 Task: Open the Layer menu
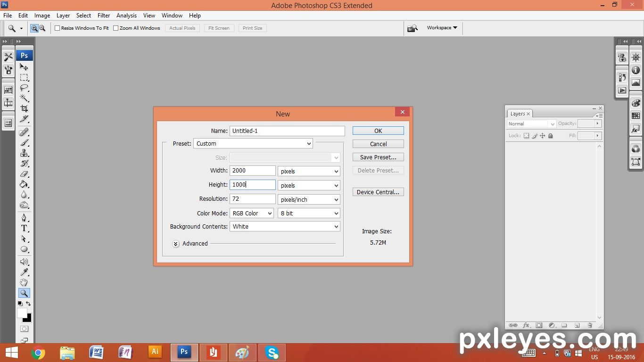63,16
